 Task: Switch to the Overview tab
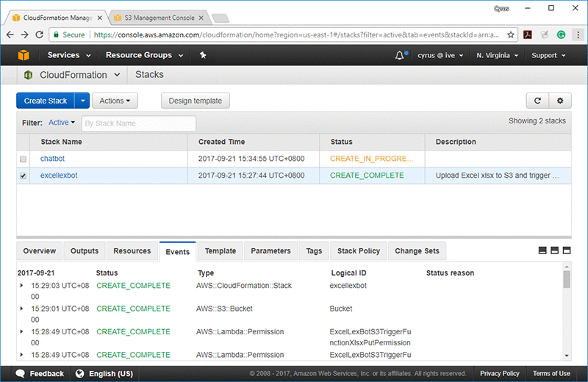pos(40,251)
